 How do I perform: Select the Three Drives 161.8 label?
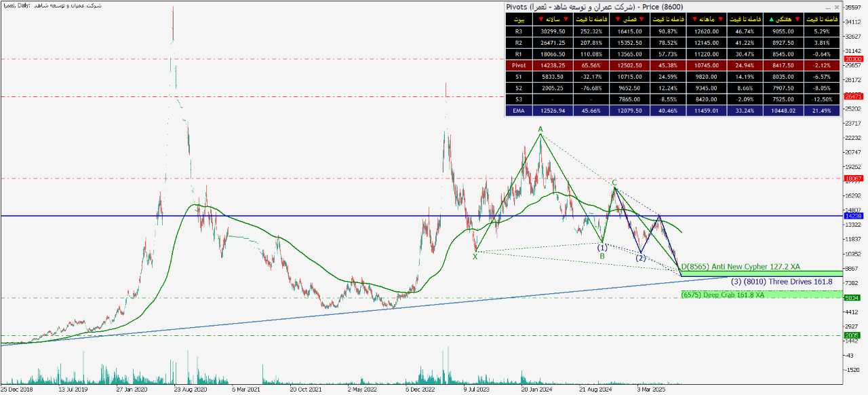[780, 281]
